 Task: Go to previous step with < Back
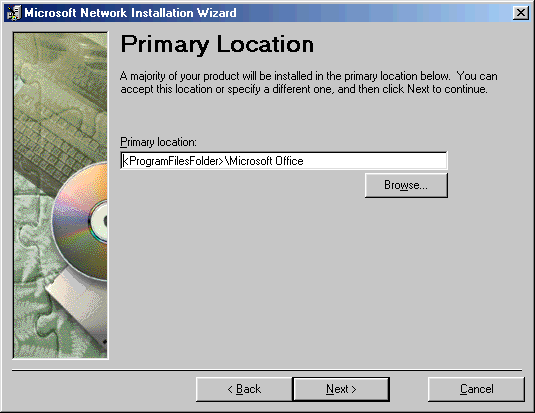tap(244, 389)
